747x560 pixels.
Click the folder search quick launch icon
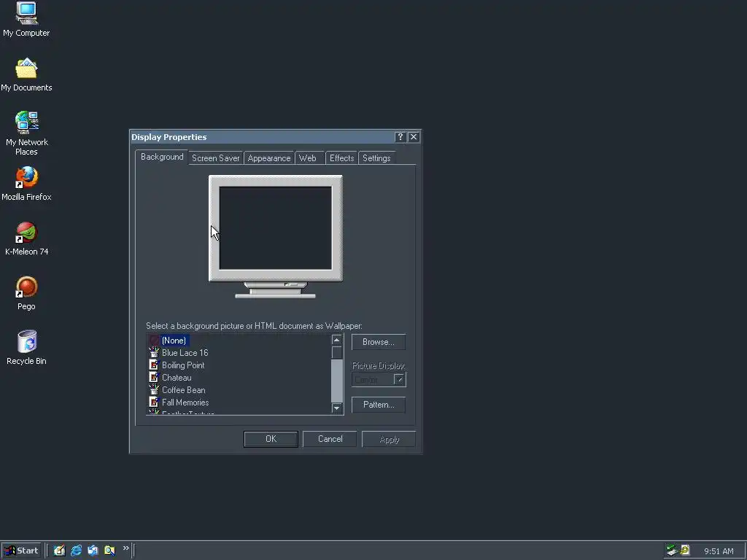point(109,551)
